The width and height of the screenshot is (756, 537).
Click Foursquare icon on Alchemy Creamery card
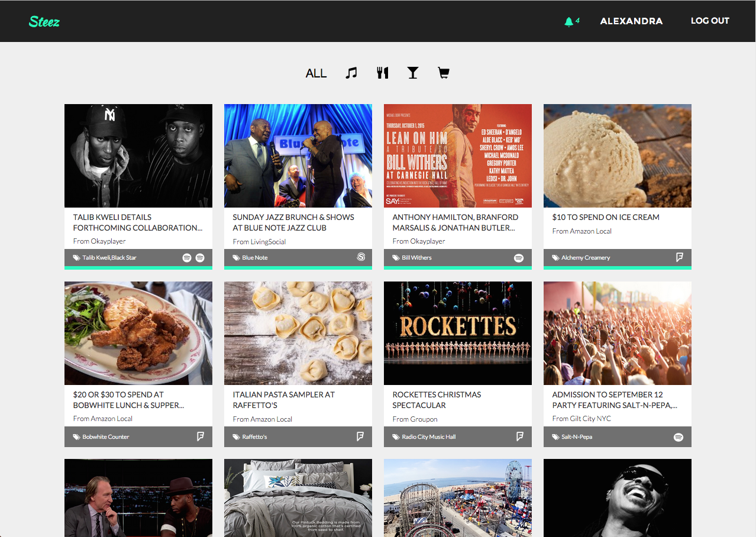point(680,257)
